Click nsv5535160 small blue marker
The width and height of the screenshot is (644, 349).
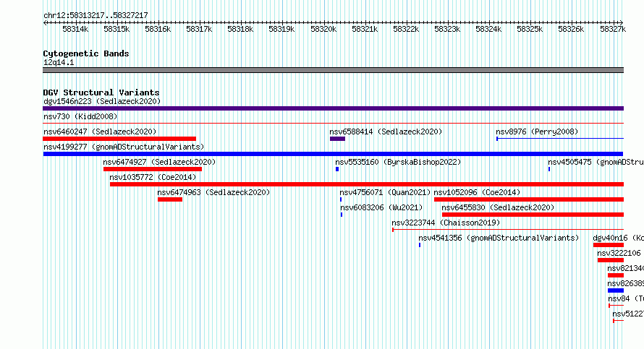click(337, 169)
